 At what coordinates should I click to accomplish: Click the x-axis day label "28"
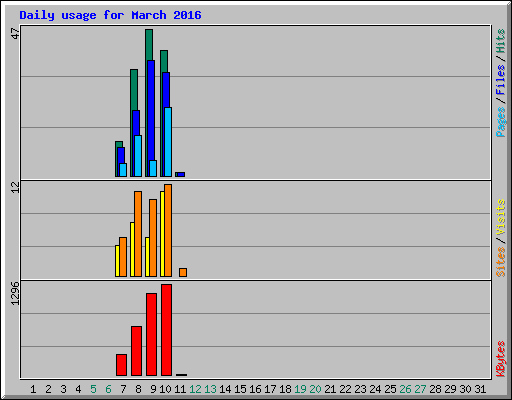click(435, 389)
